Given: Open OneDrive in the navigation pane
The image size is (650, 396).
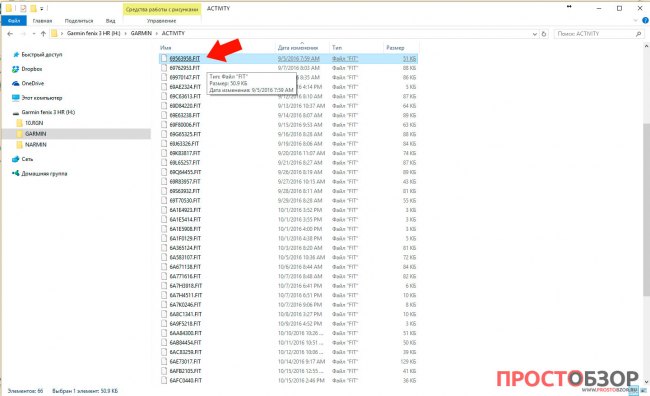Looking at the screenshot, I should pos(32,83).
